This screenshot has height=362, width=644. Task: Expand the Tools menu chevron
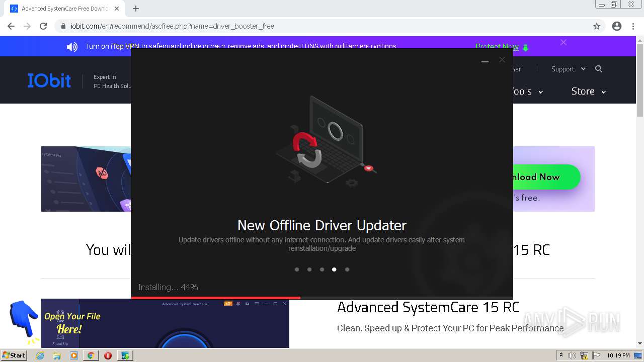[x=541, y=92]
